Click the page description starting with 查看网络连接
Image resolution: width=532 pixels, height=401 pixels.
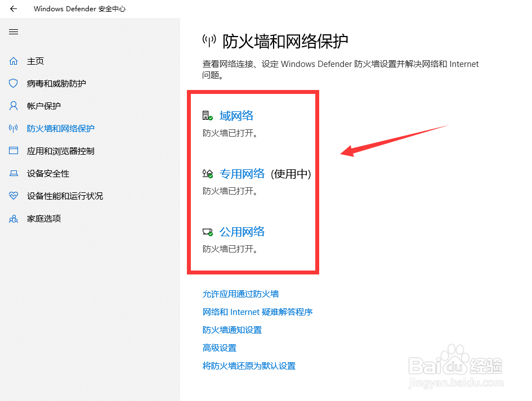pyautogui.click(x=340, y=69)
